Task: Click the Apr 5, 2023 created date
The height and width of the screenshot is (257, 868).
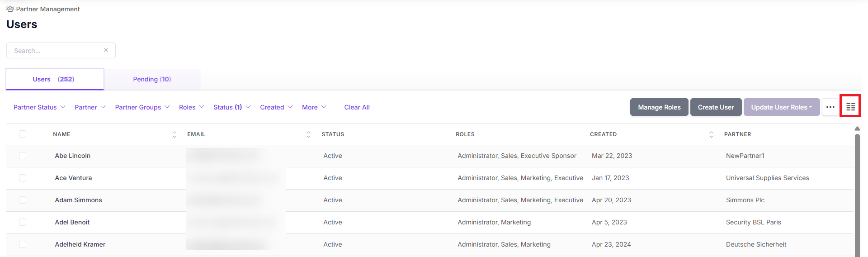Action: click(x=609, y=222)
